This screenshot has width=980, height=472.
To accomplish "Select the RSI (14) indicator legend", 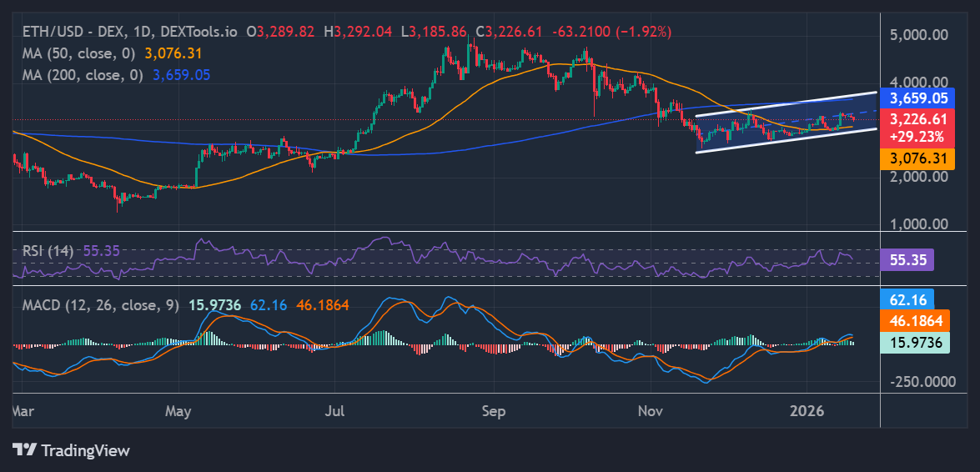I will [x=48, y=250].
